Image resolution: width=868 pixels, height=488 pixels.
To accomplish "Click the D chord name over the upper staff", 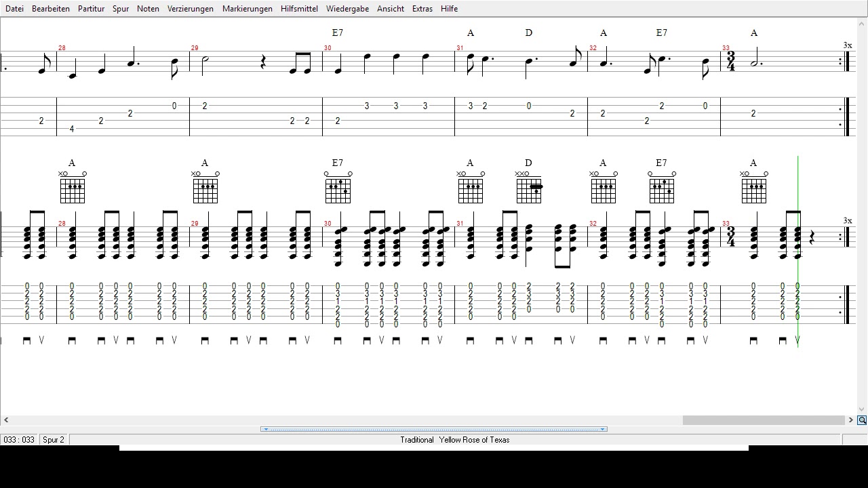I will click(529, 33).
